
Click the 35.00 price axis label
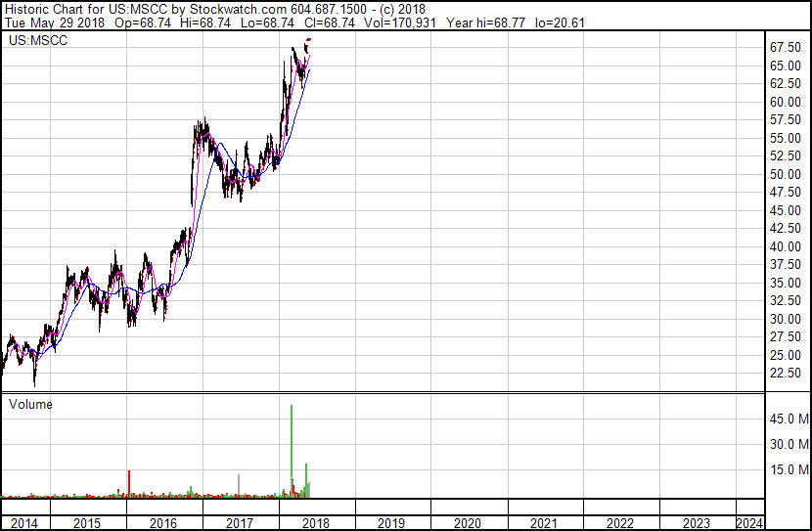[786, 283]
